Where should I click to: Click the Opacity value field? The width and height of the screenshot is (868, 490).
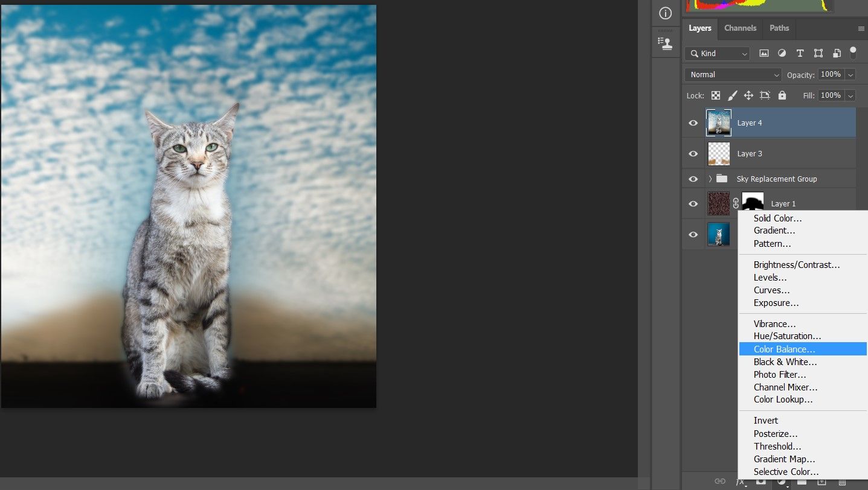pos(831,75)
